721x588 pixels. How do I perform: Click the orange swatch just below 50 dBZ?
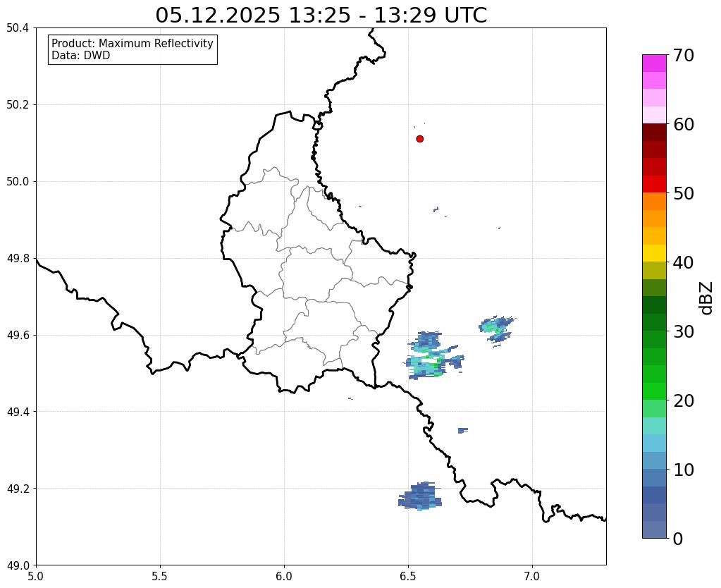click(x=654, y=202)
